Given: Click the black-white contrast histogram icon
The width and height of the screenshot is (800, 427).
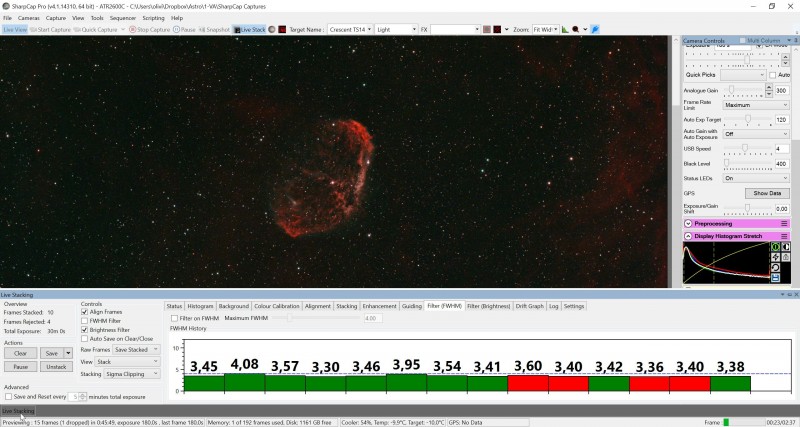Looking at the screenshot, I should coord(786,247).
